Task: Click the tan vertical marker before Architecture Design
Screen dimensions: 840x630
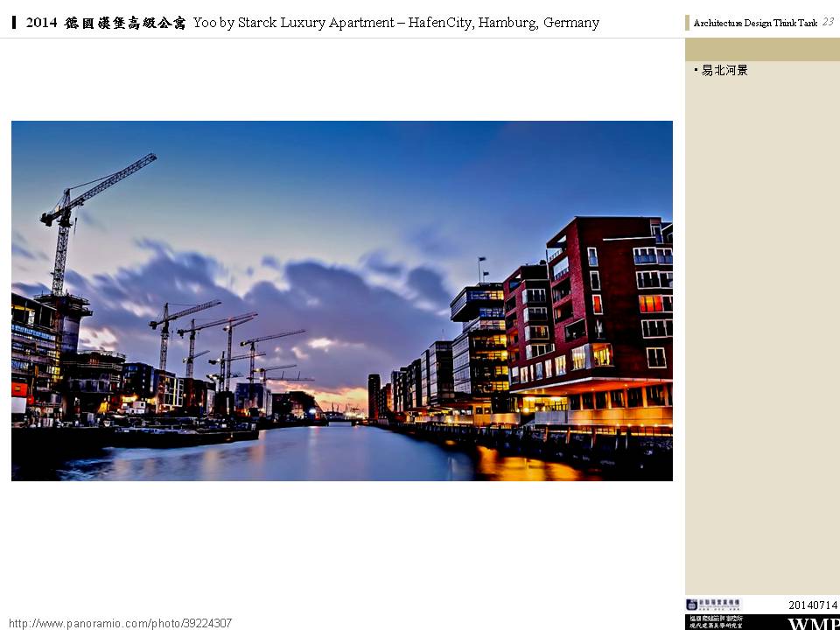Action: click(688, 23)
